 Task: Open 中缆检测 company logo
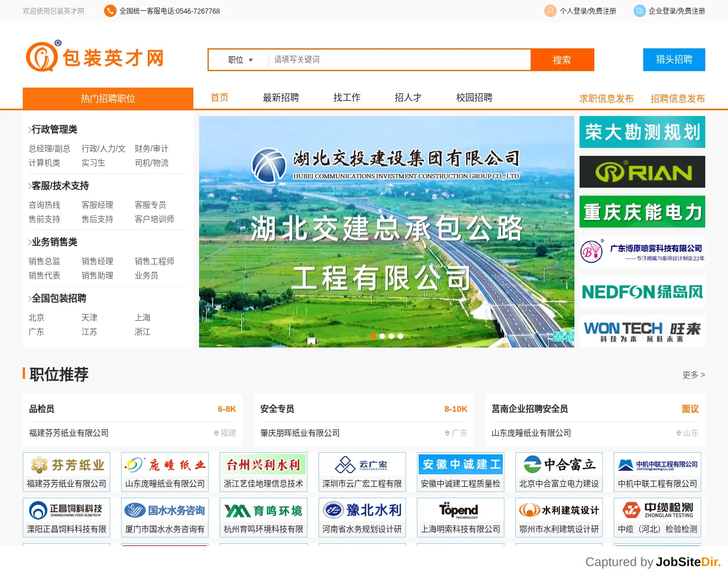point(657,510)
